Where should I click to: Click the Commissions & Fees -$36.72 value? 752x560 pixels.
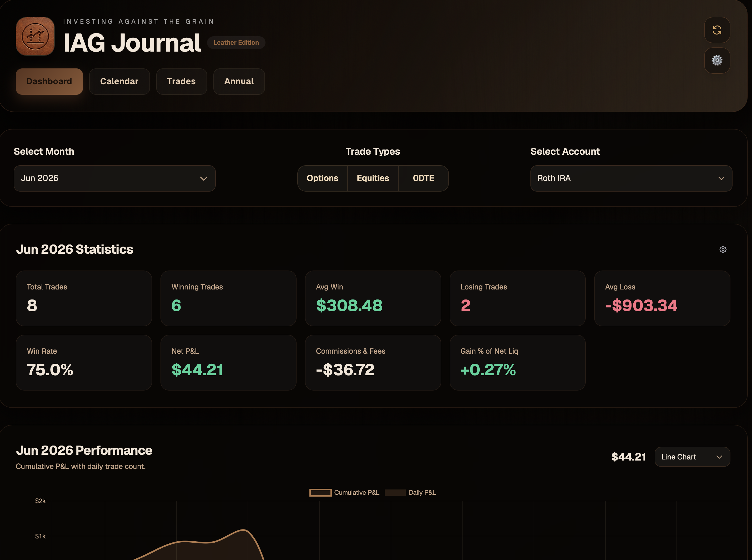pos(345,370)
